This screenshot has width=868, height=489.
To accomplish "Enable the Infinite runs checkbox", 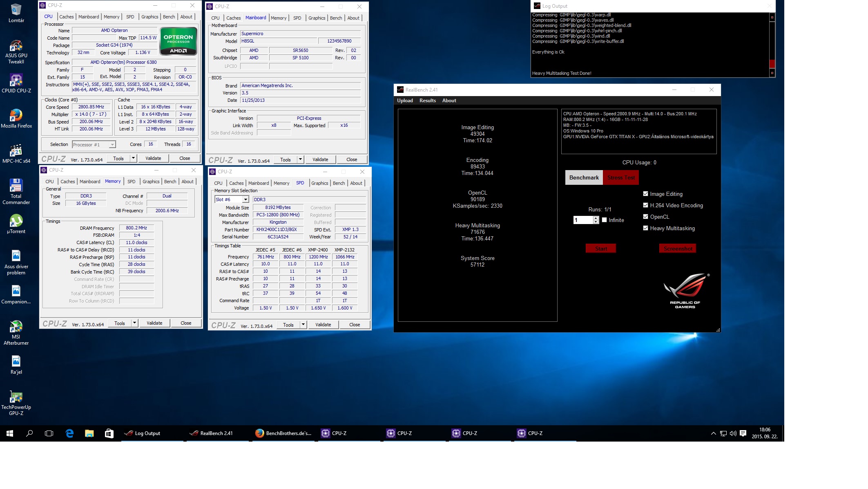I will 604,220.
